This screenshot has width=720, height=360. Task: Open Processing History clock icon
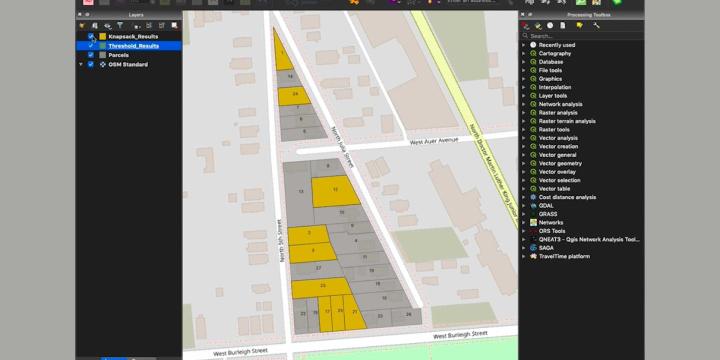click(x=550, y=26)
